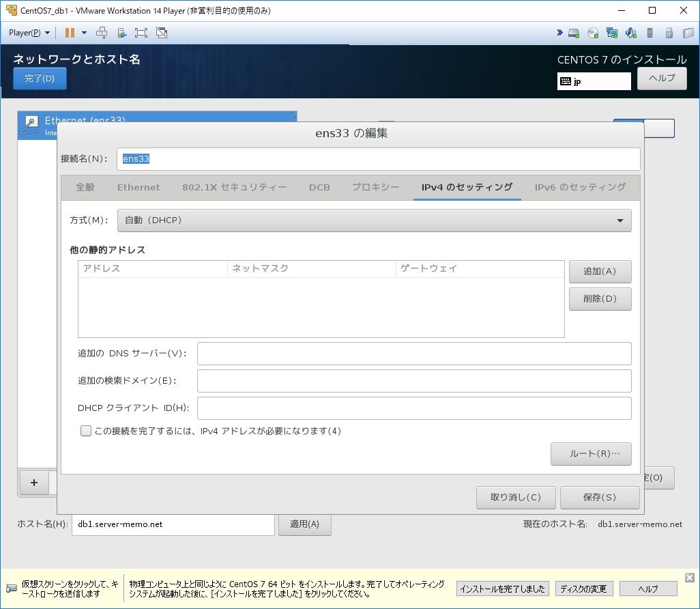Send Ctrl+Alt+Del using the toolbar icon
Viewport: 700px width, 609px height.
pyautogui.click(x=102, y=33)
